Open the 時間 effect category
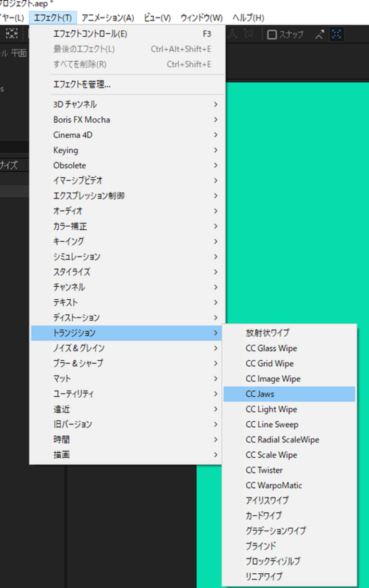This screenshot has height=588, width=369. 126,440
